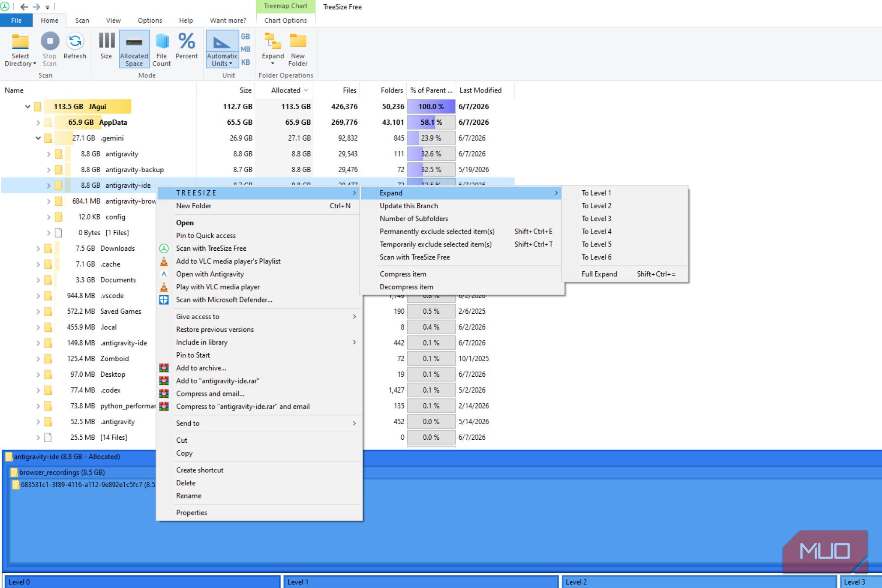The height and width of the screenshot is (588, 882).
Task: Open the Chart Options tab
Action: [x=285, y=20]
